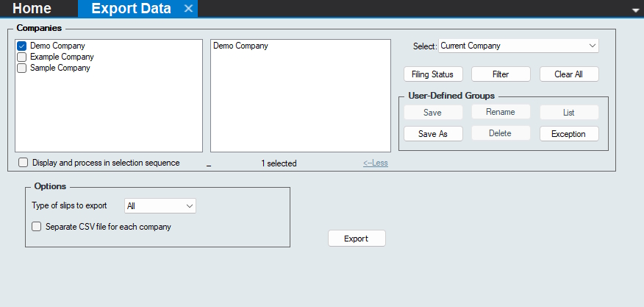The image size is (644, 307).
Task: Click the List button in User-Defined Groups
Action: click(x=568, y=113)
